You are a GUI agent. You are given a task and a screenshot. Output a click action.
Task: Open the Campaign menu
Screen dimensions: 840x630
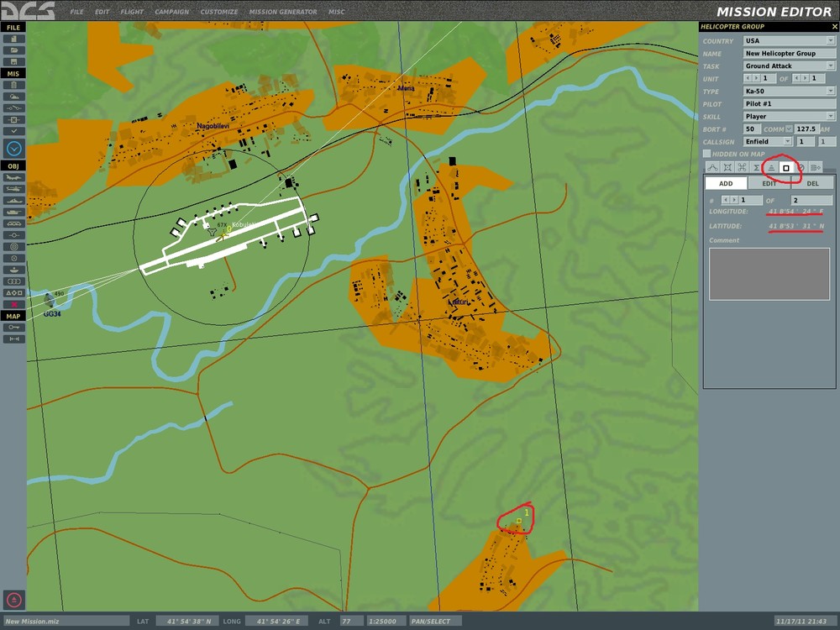coord(171,12)
